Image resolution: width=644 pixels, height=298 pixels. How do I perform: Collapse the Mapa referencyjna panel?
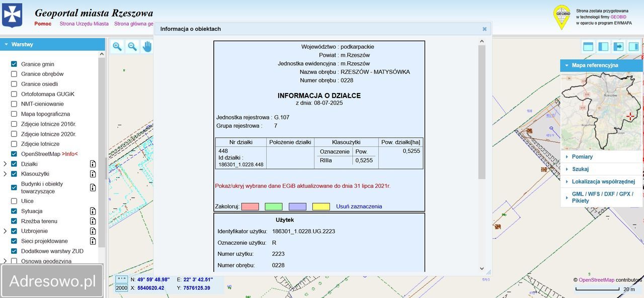pos(601,65)
